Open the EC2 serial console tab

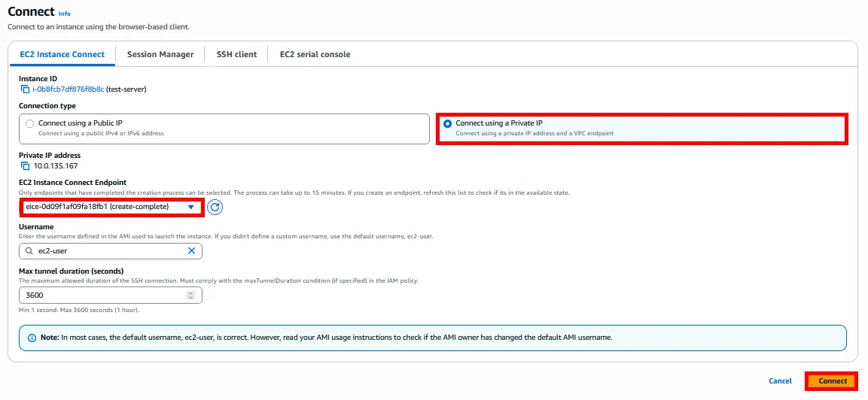click(315, 54)
